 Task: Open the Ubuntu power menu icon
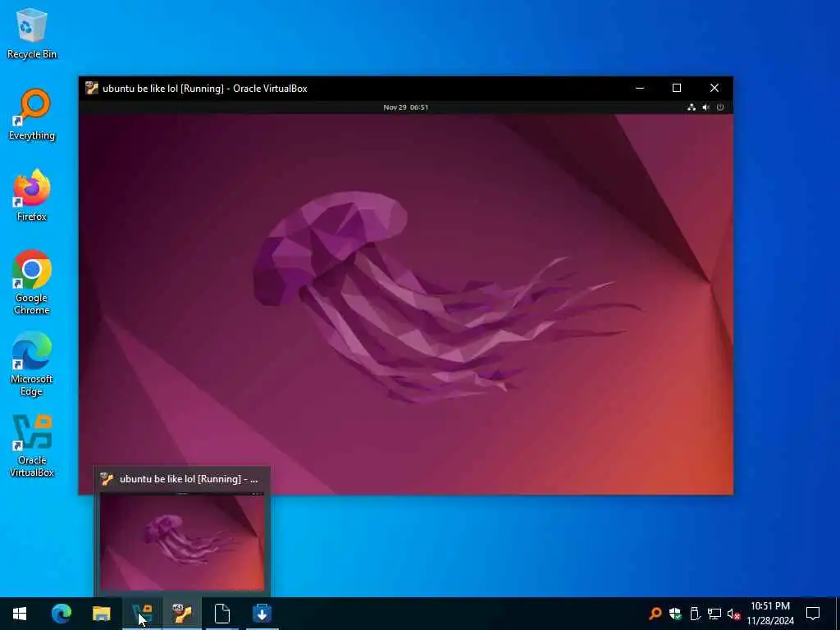pyautogui.click(x=720, y=107)
